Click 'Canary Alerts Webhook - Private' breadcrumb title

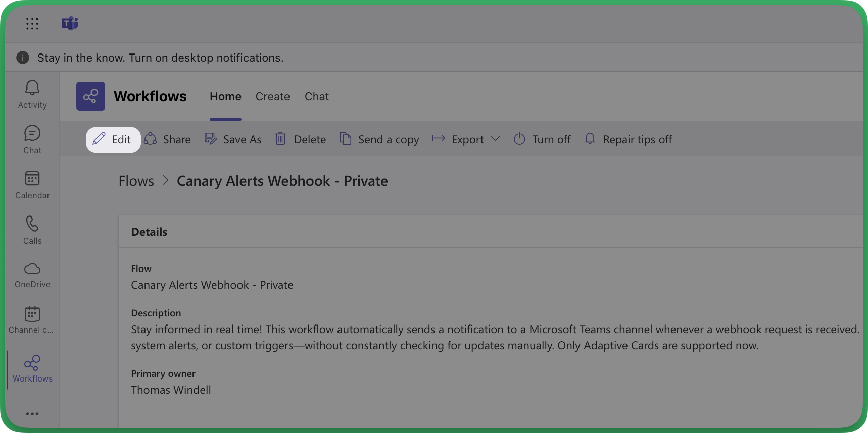pyautogui.click(x=282, y=181)
